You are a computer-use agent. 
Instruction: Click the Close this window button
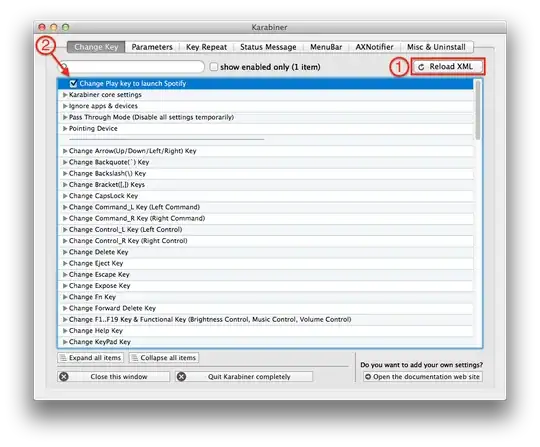click(113, 377)
